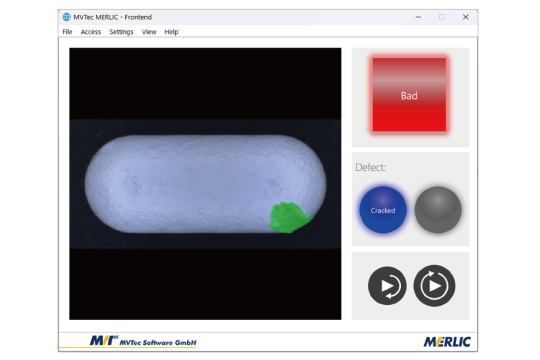The height and width of the screenshot is (360, 540).
Task: Toggle the gray inactive defect indicator
Action: tap(438, 210)
